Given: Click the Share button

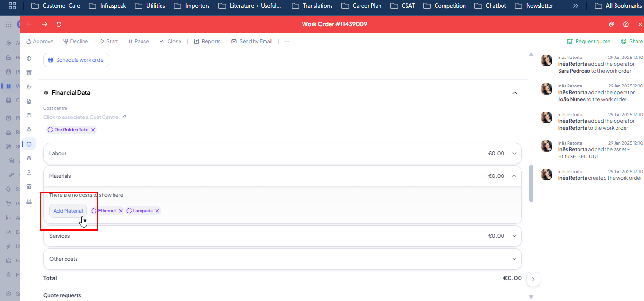Looking at the screenshot, I should pos(632,41).
